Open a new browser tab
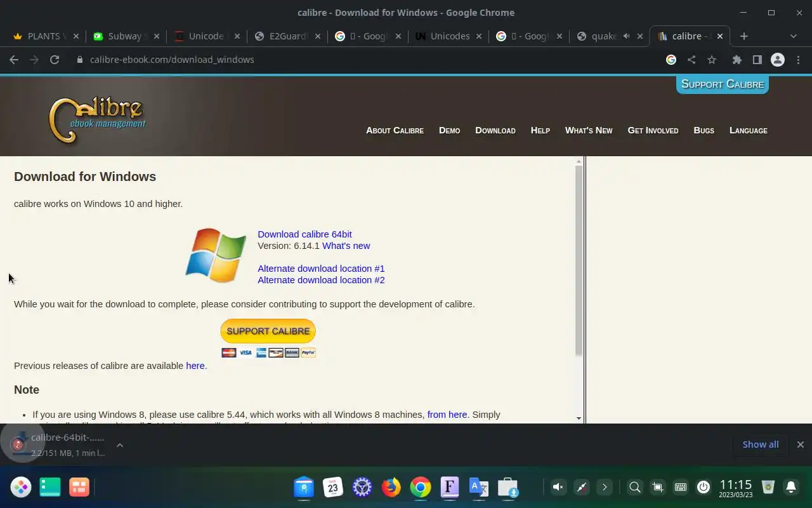The image size is (812, 508). pos(744,36)
